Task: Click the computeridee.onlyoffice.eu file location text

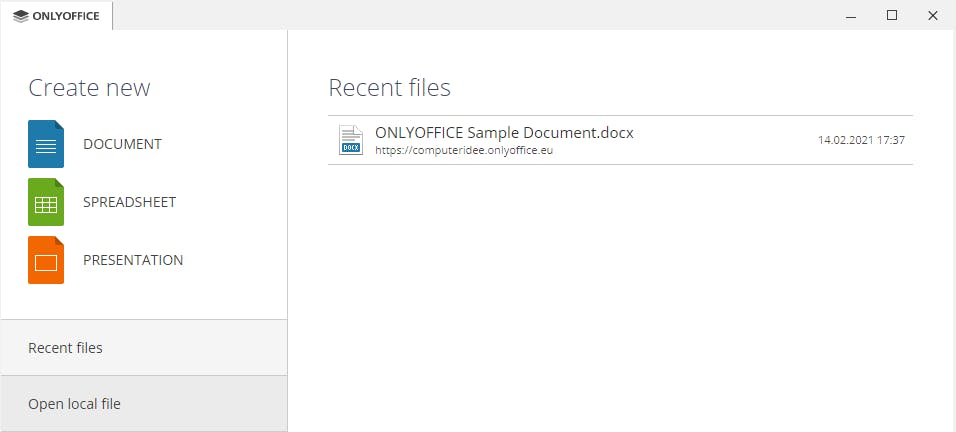Action: click(464, 151)
